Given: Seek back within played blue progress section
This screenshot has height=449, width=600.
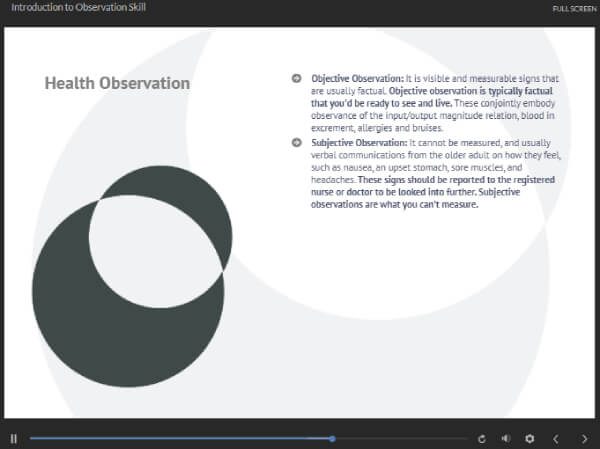Looking at the screenshot, I should 180,438.
